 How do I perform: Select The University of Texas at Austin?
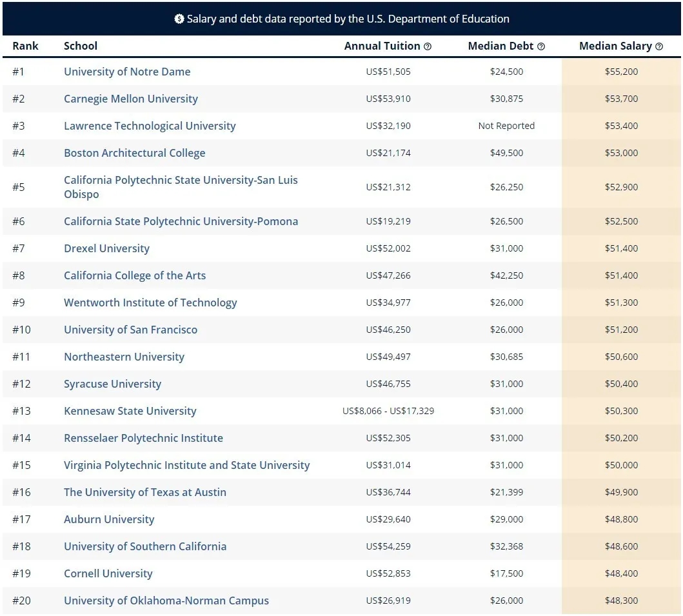(145, 492)
